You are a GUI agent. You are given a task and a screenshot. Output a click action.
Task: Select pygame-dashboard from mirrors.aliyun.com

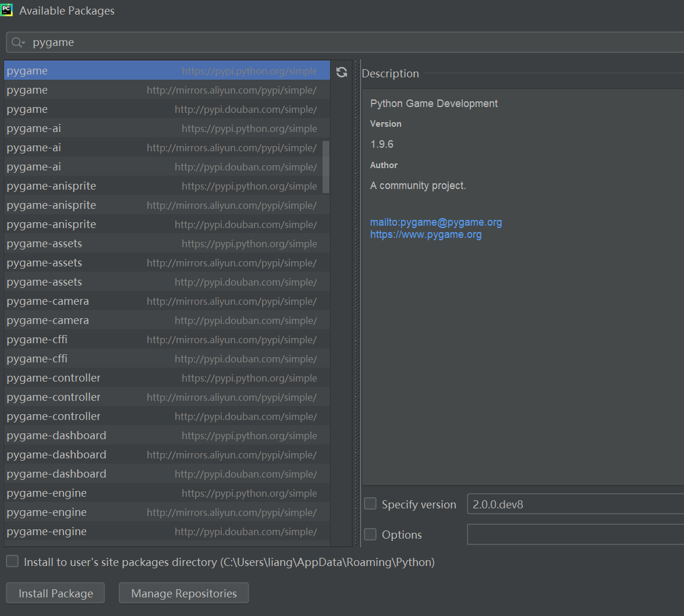[167, 454]
